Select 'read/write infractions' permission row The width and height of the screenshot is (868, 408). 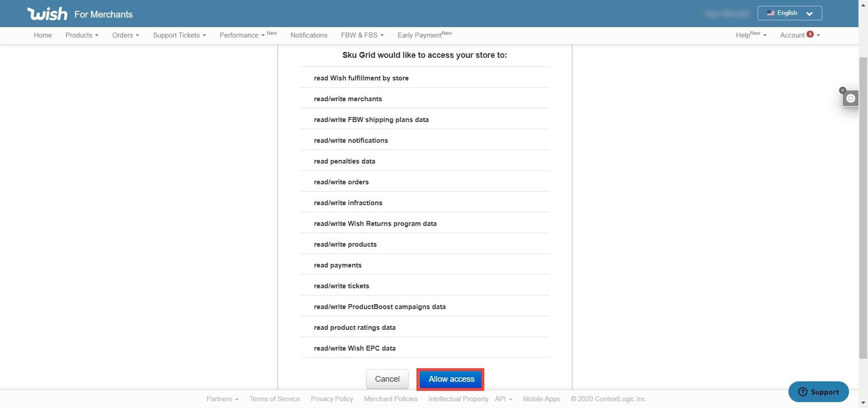pyautogui.click(x=425, y=203)
